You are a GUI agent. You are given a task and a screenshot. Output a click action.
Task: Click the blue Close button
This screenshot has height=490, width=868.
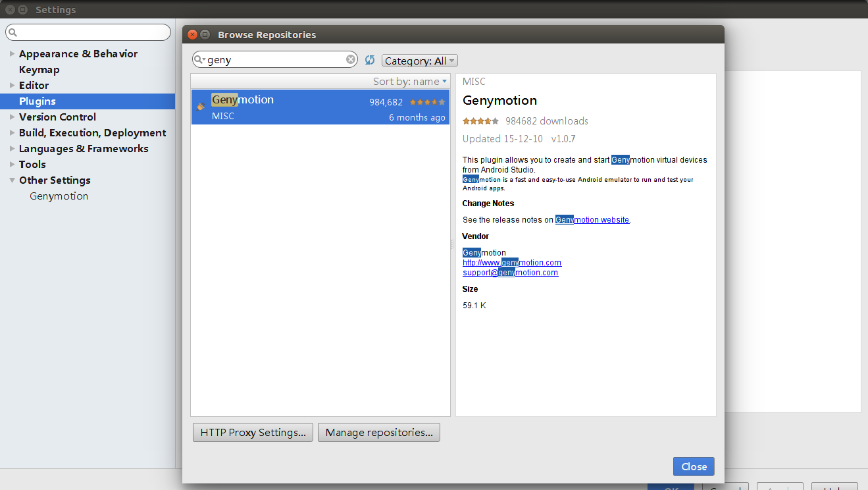694,466
